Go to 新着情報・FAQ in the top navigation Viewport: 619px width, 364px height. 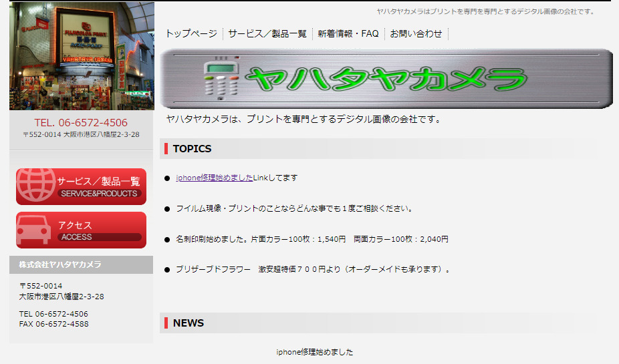[348, 33]
